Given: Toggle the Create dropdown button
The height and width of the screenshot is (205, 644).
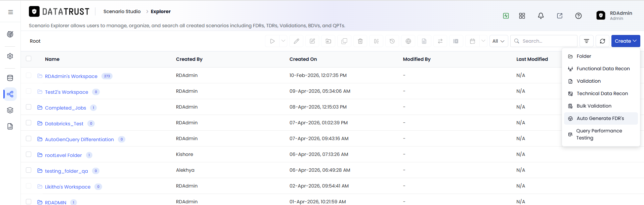Looking at the screenshot, I should [x=626, y=41].
